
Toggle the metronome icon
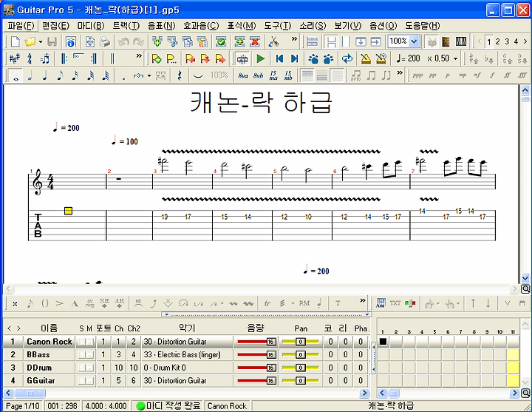(x=366, y=58)
